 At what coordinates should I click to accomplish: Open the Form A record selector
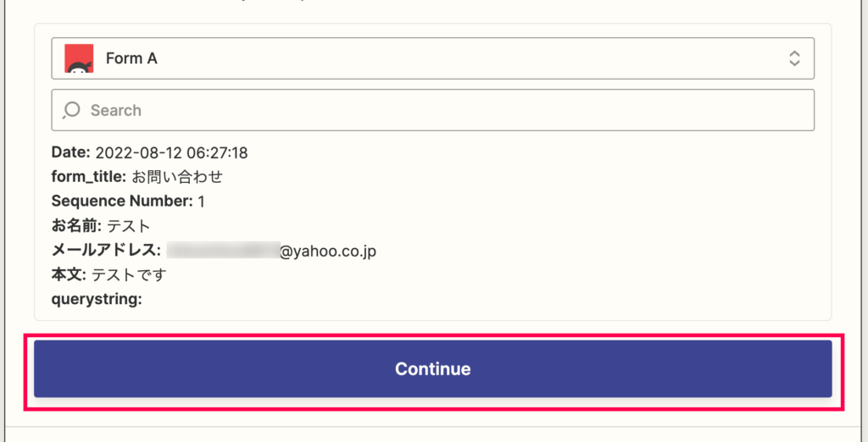[x=433, y=58]
